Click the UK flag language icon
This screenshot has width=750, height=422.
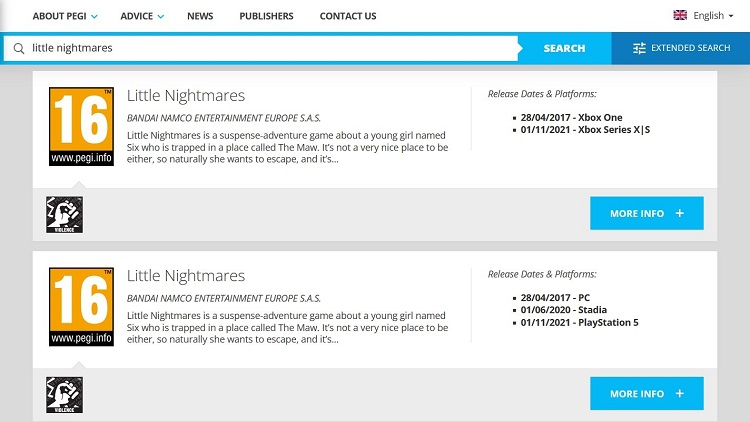coord(680,16)
